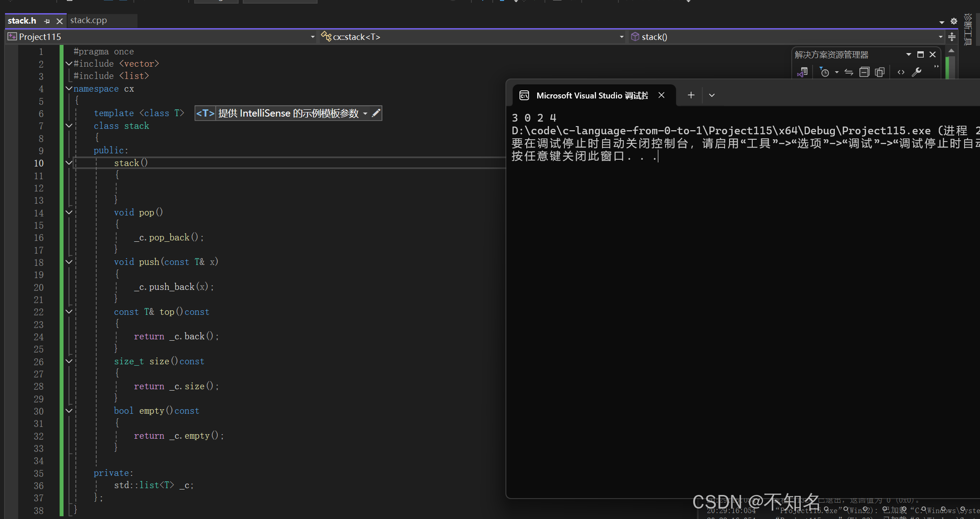Select the Microsoft Visual Studio debug console tab
This screenshot has height=519, width=980.
pos(591,95)
